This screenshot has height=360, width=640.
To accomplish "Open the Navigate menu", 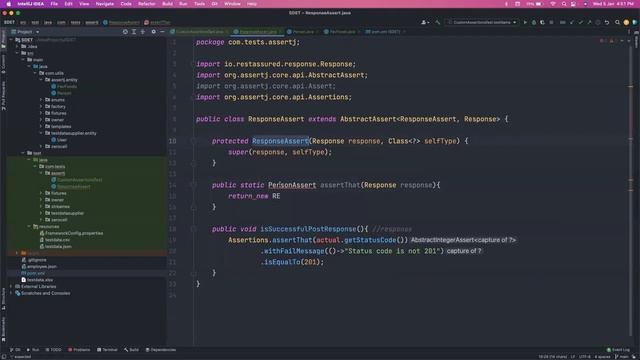I will (x=104, y=4).
